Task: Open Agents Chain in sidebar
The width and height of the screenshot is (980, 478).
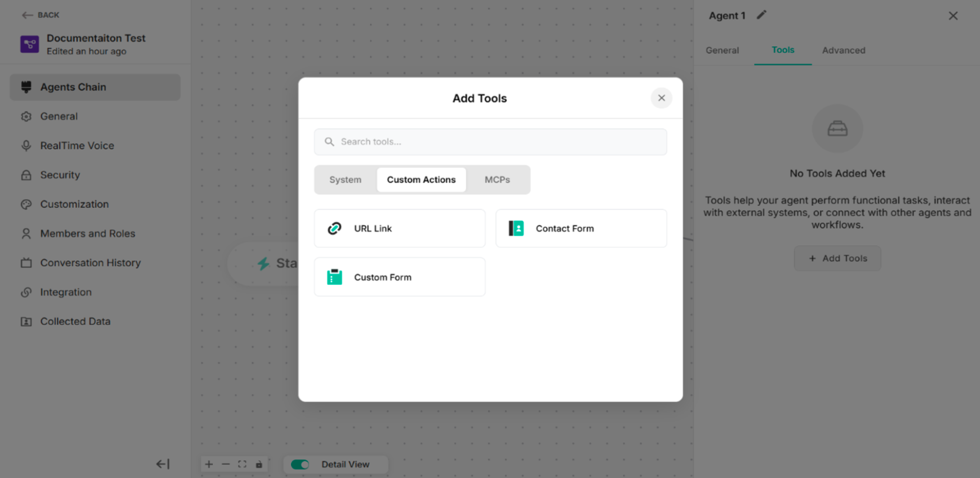Action: coord(95,87)
